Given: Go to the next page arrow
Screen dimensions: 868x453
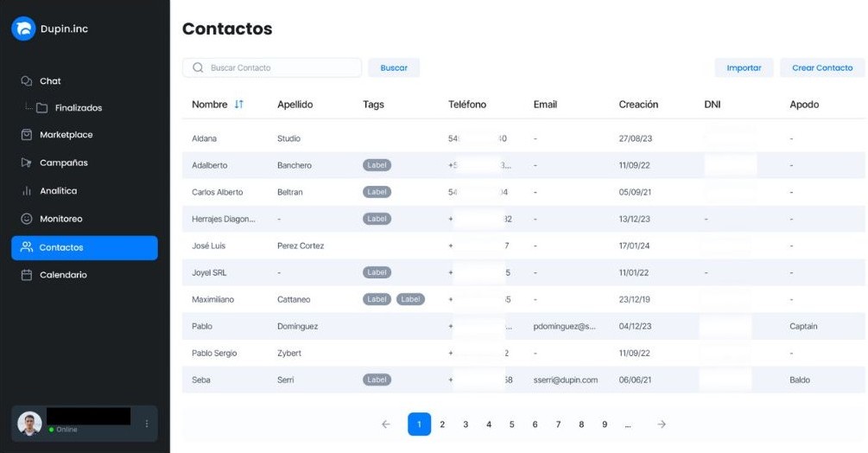Looking at the screenshot, I should coord(662,424).
